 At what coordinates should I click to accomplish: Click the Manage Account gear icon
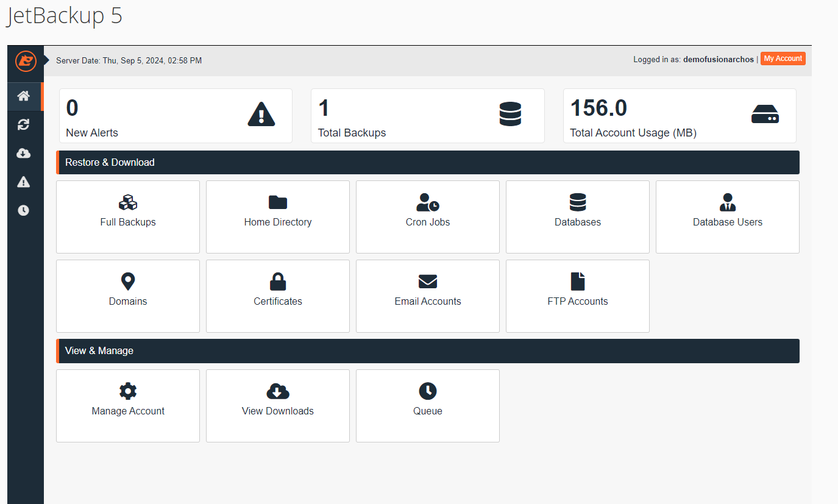[x=128, y=391]
